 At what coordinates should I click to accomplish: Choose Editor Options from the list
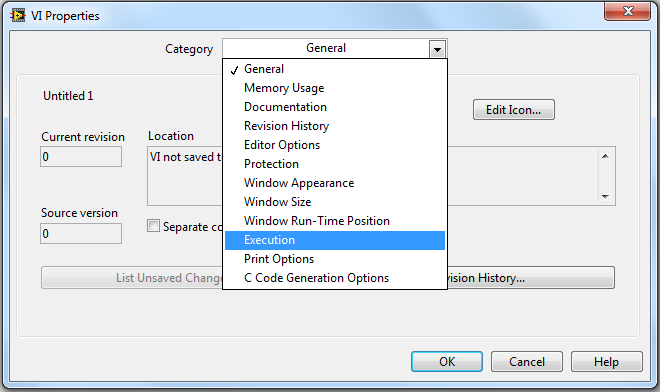point(335,145)
